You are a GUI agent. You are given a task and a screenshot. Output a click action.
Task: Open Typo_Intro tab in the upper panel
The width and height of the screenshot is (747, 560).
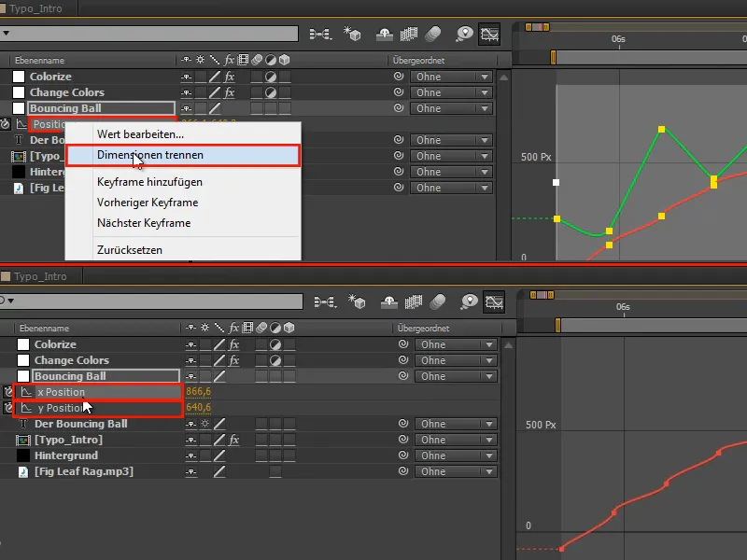(x=35, y=8)
